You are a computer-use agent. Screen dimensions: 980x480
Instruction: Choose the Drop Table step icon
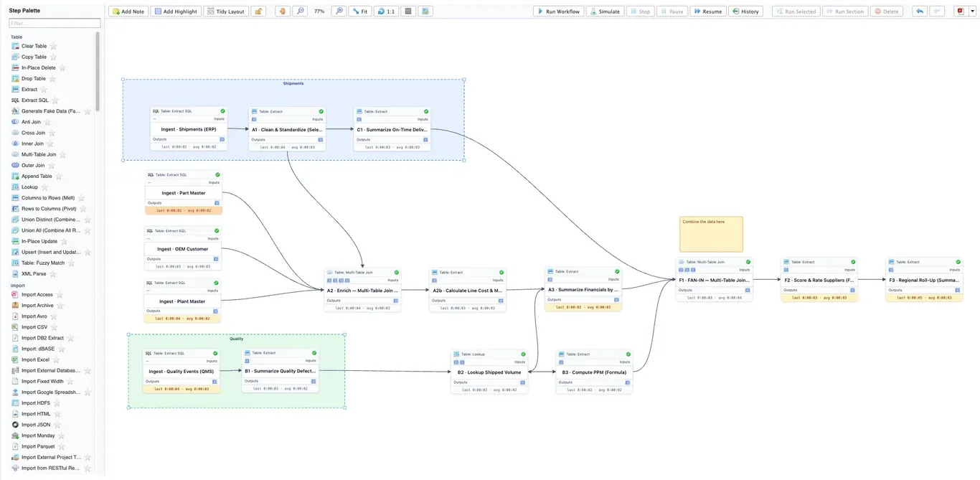coord(15,78)
